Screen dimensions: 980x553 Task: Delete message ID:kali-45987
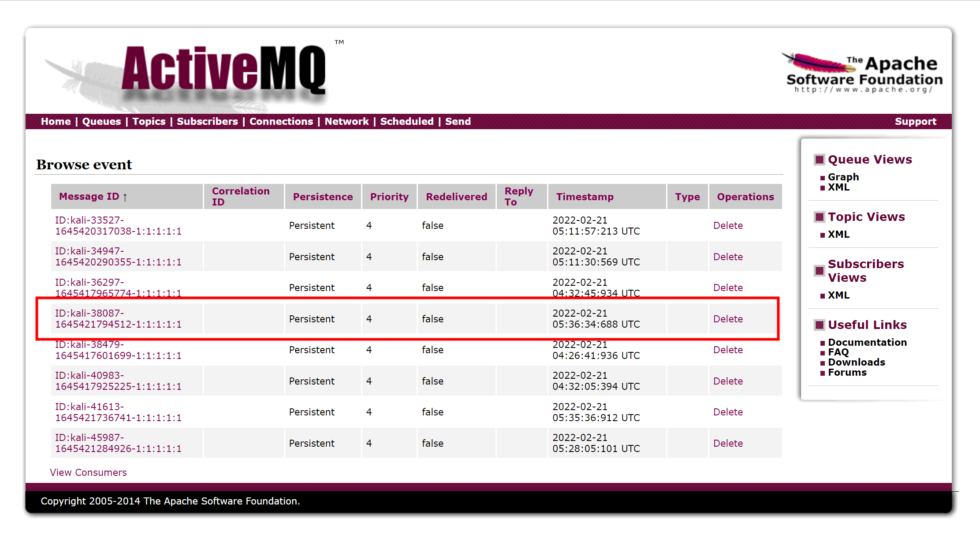728,443
